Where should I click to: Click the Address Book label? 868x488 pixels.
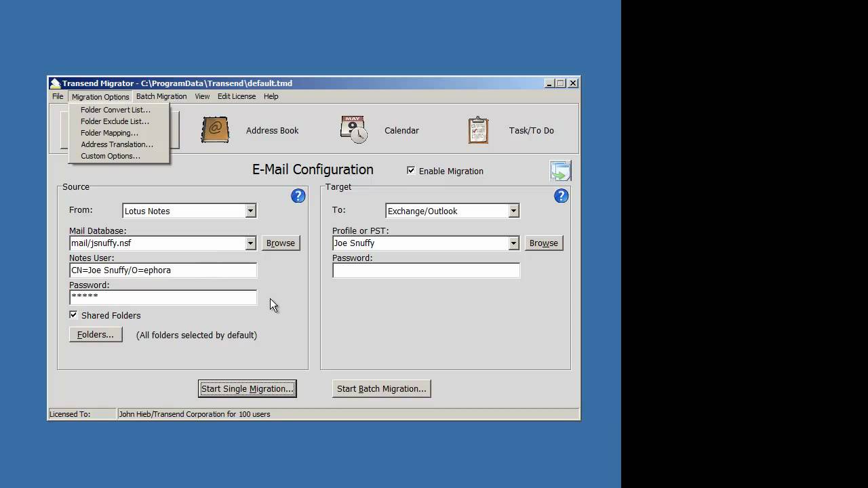(272, 130)
